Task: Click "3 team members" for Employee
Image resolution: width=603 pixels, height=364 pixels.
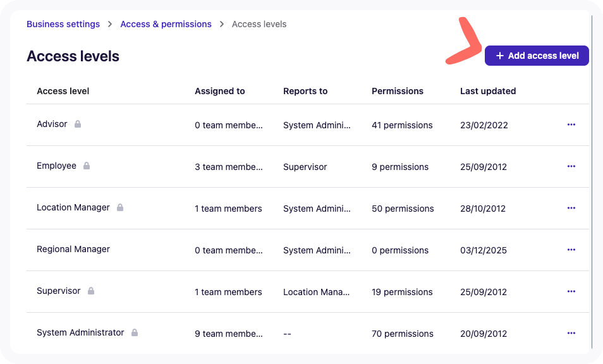Action: click(x=229, y=167)
